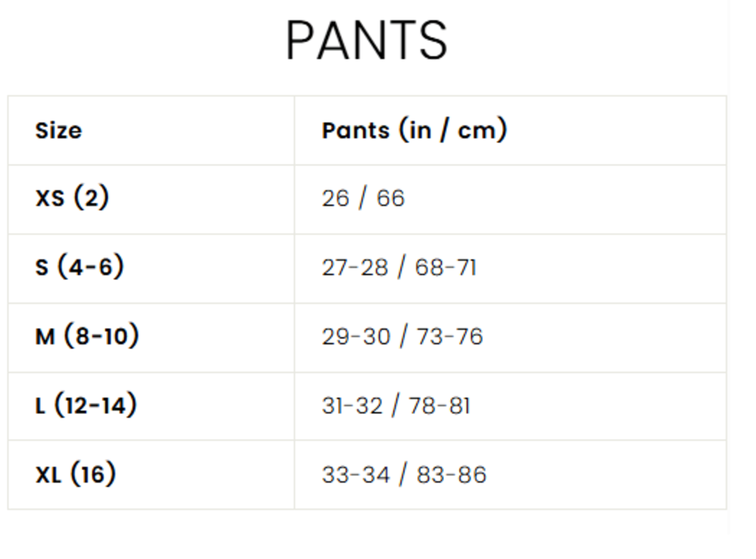
Task: Click the 73-76 cm range for M
Action: point(450,336)
